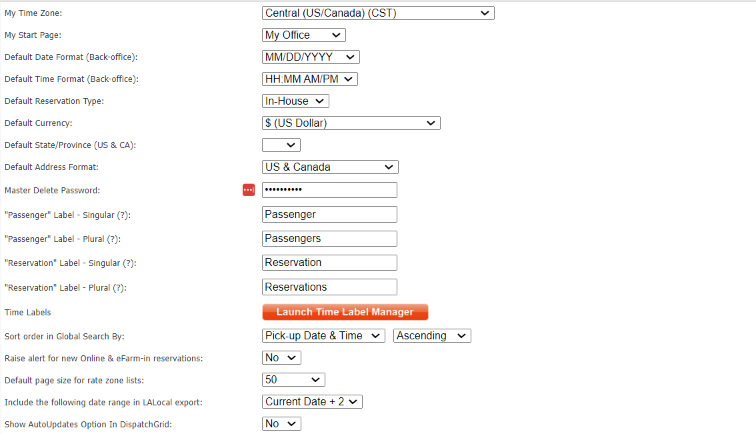Edit the Passenger singular label field
The height and width of the screenshot is (434, 756).
click(x=330, y=214)
